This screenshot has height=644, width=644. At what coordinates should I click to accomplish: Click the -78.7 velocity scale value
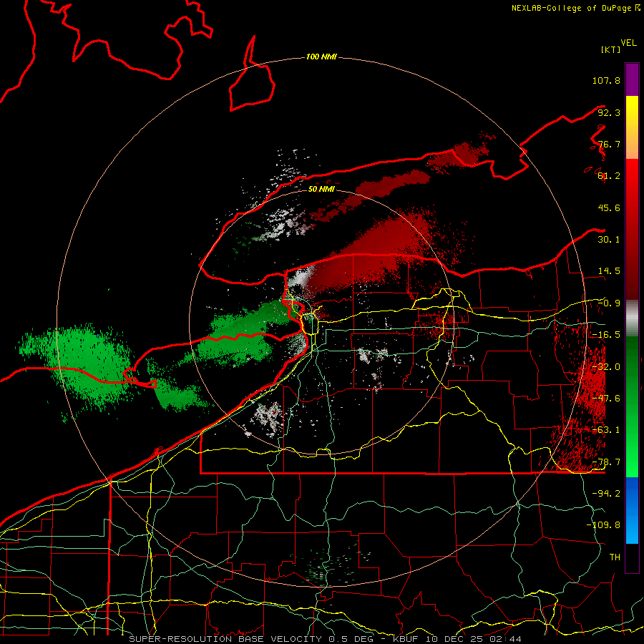pos(606,462)
